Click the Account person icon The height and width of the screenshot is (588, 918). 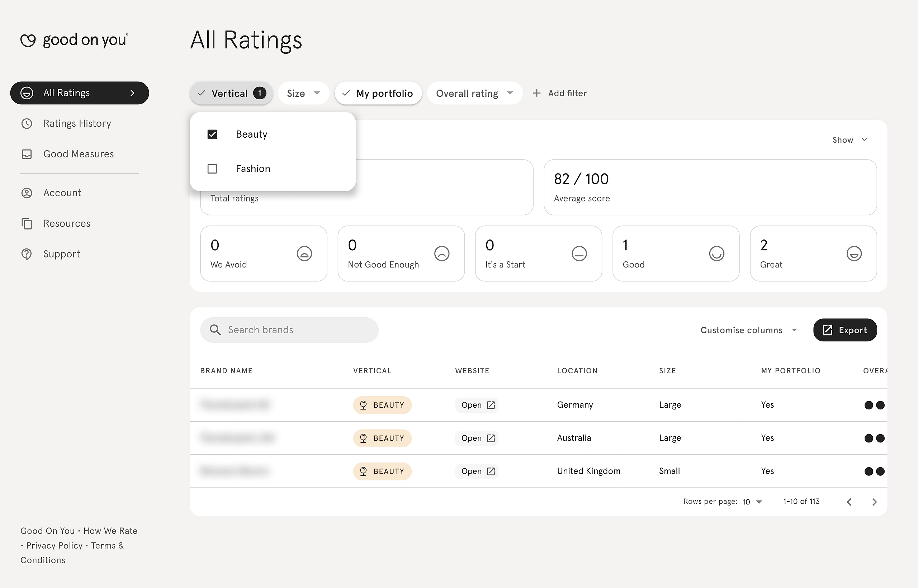tap(27, 193)
